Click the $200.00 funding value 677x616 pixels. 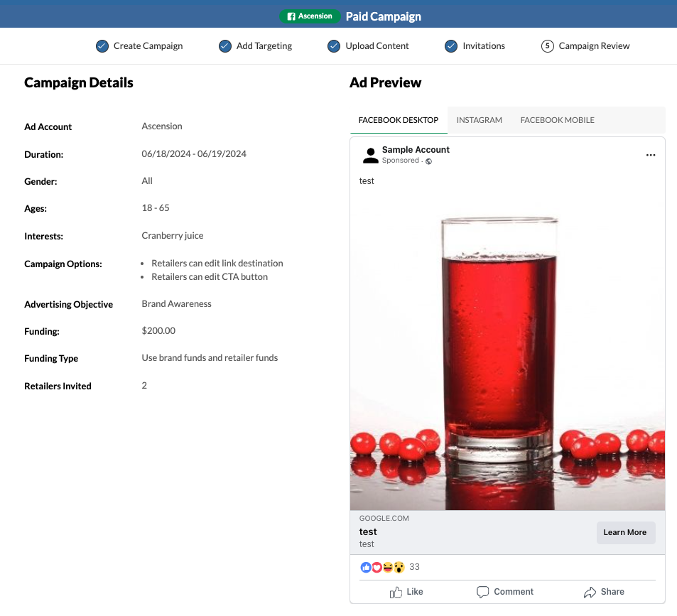click(x=158, y=330)
